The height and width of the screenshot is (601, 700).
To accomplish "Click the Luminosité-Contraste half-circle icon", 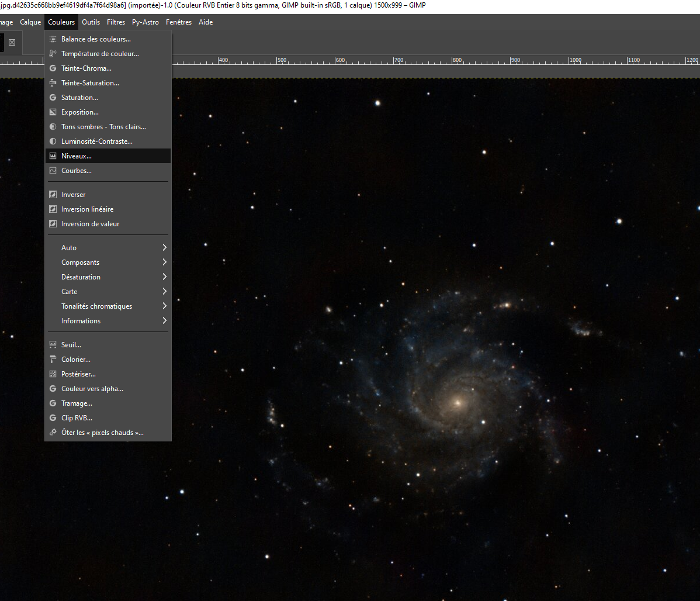I will click(53, 141).
